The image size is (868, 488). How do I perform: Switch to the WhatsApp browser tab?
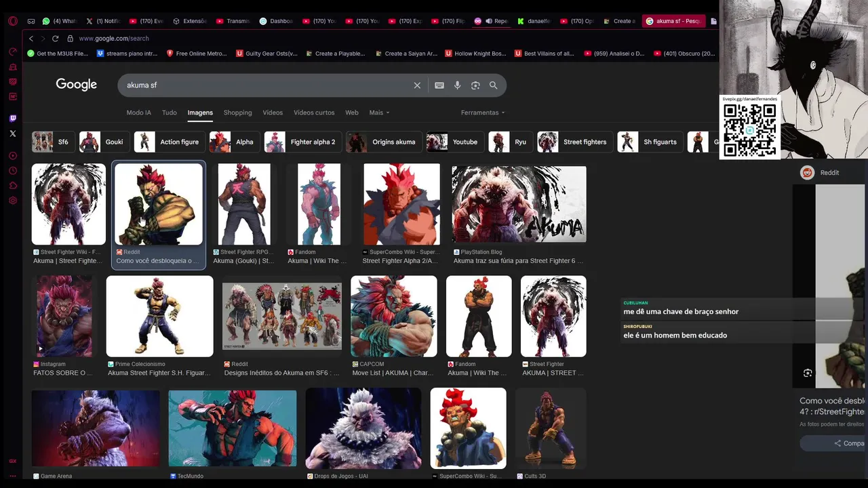(x=60, y=21)
